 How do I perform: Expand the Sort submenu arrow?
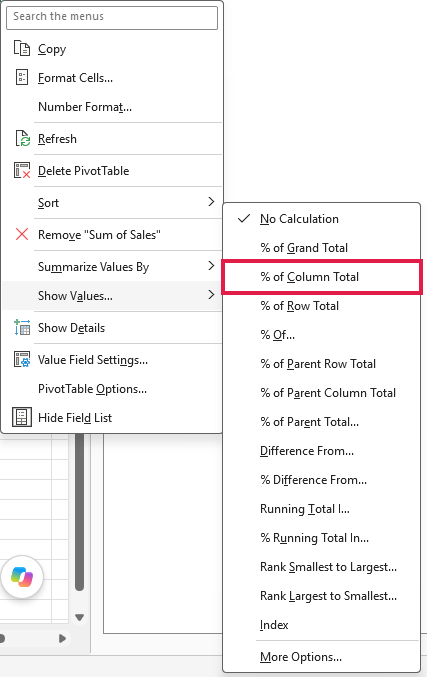click(211, 202)
